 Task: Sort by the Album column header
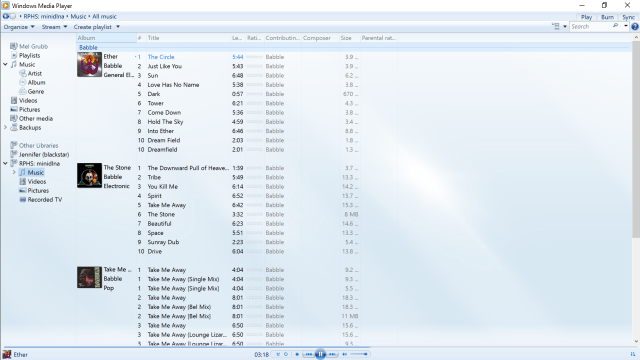click(106, 38)
